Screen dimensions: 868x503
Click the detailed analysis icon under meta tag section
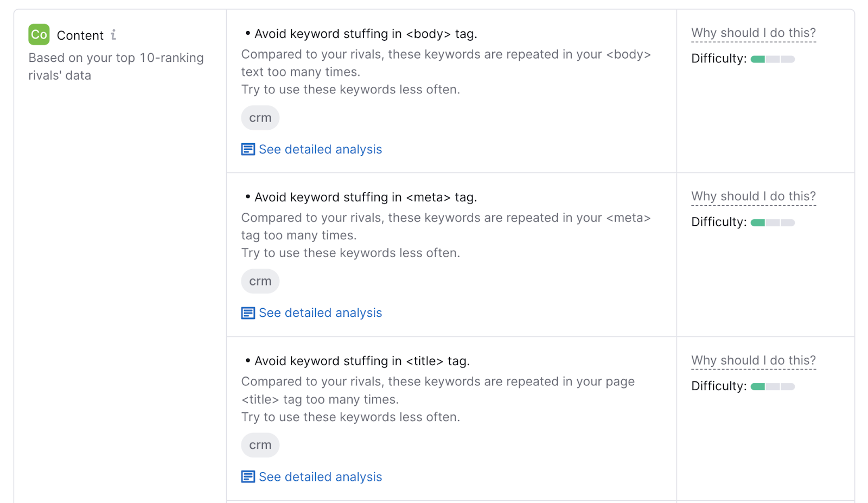247,313
